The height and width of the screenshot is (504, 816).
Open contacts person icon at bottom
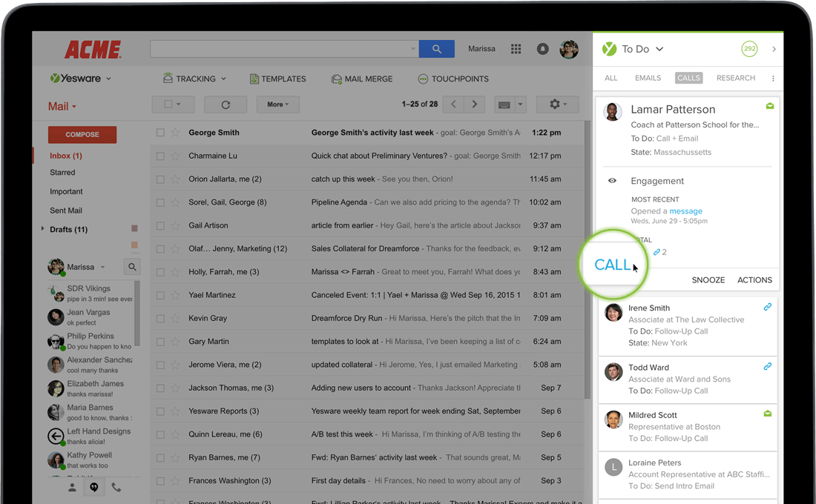(x=73, y=488)
